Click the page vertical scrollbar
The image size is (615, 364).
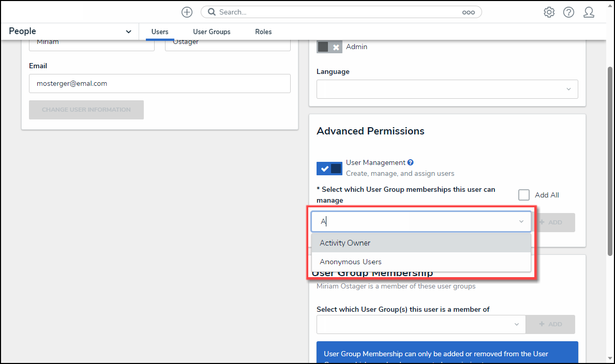(610, 161)
